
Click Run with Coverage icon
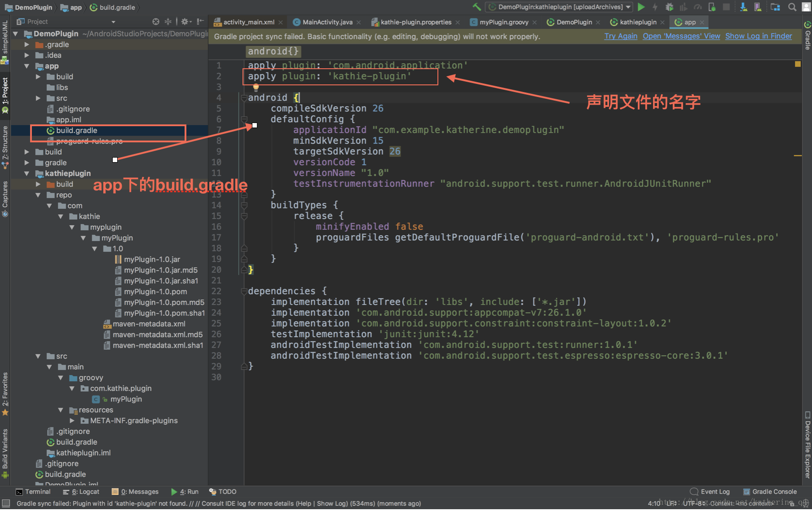coord(684,7)
